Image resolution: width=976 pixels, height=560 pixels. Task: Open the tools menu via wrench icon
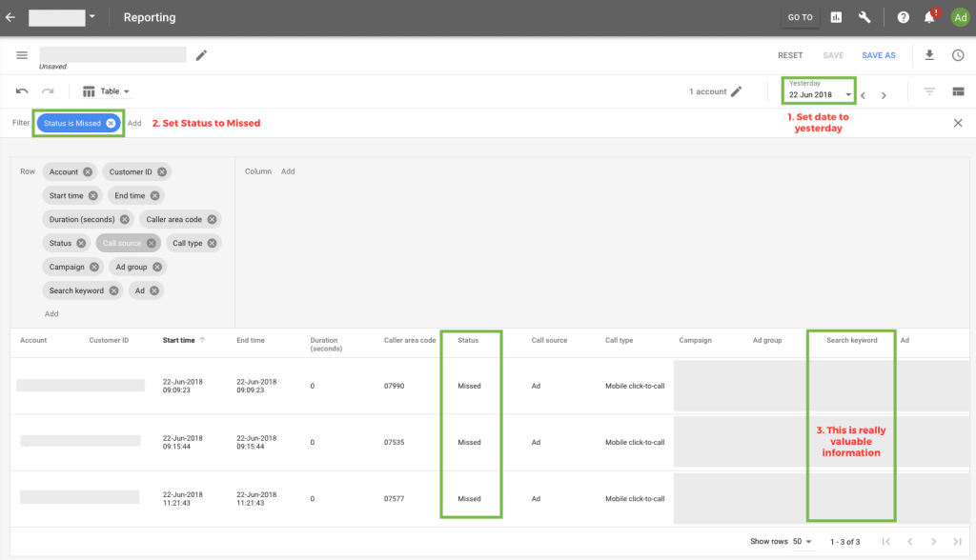point(865,17)
